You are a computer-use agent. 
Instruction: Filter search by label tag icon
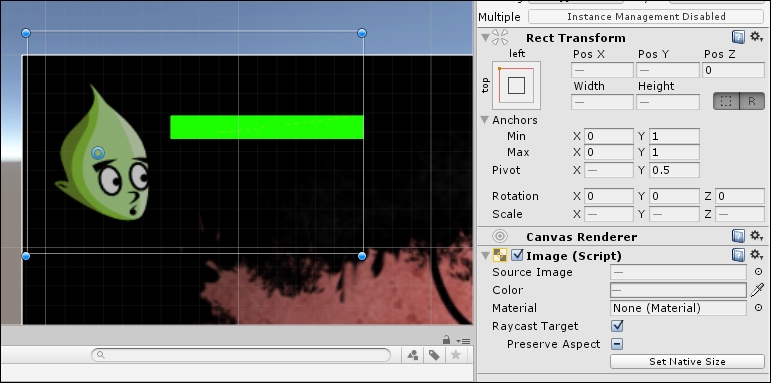pos(434,355)
